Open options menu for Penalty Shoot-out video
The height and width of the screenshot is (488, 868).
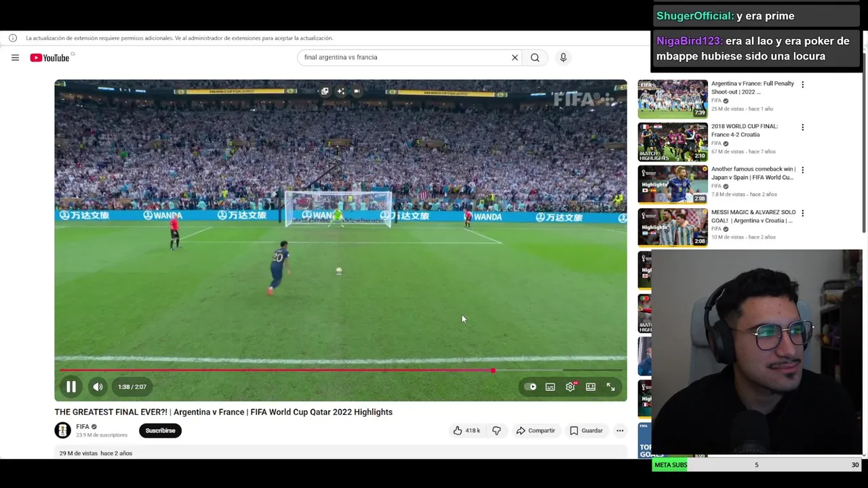[x=802, y=85]
